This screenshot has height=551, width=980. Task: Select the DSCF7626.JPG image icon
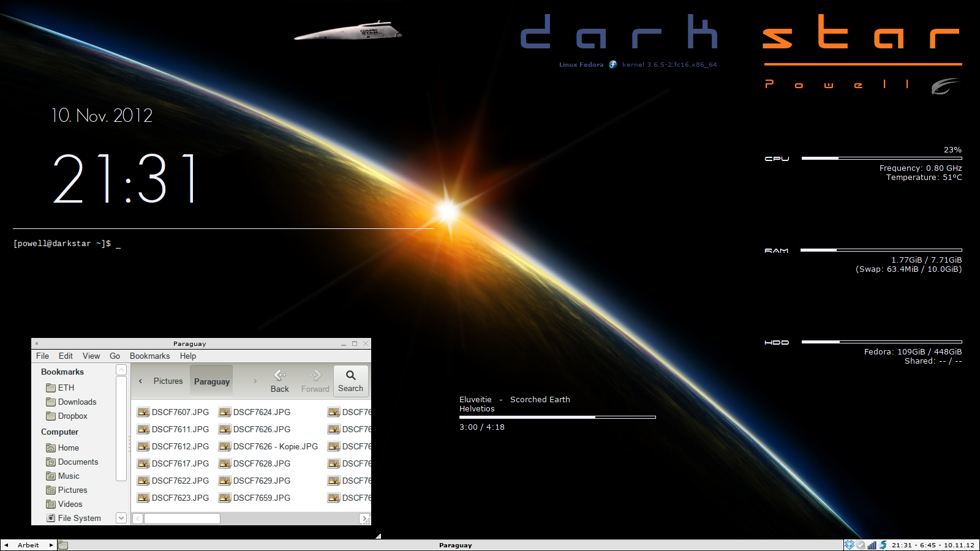click(x=225, y=429)
